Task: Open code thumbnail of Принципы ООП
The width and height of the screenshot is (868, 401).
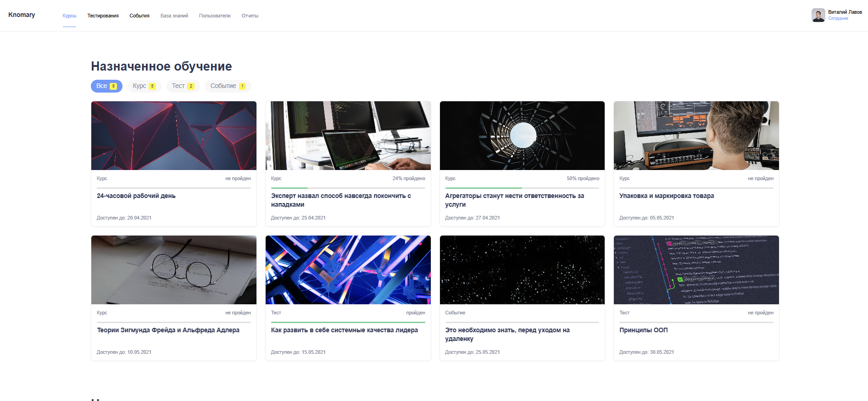Action: click(x=696, y=270)
